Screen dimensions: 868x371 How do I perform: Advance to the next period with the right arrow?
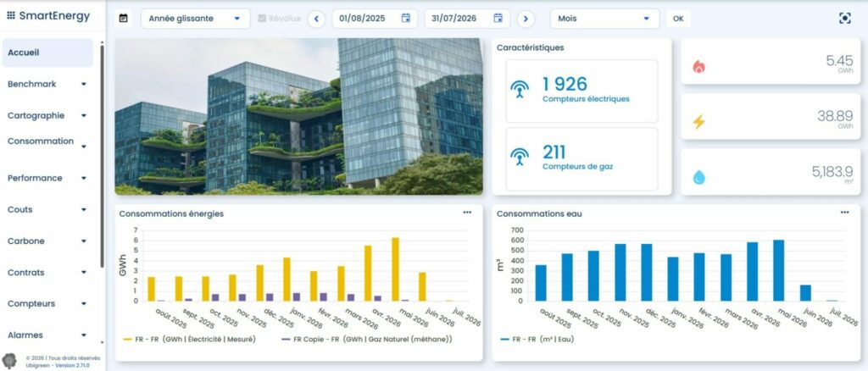tap(526, 19)
